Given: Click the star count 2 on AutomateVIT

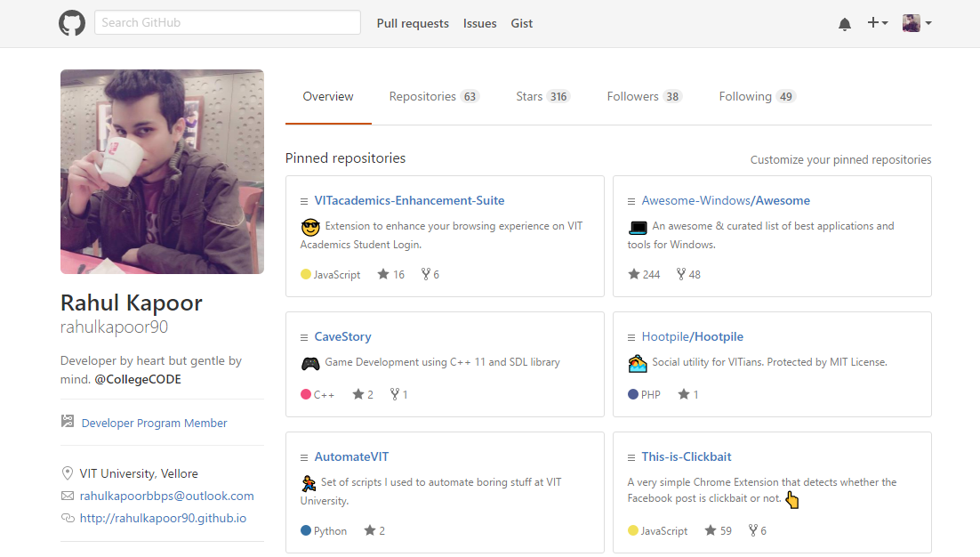Looking at the screenshot, I should point(374,530).
